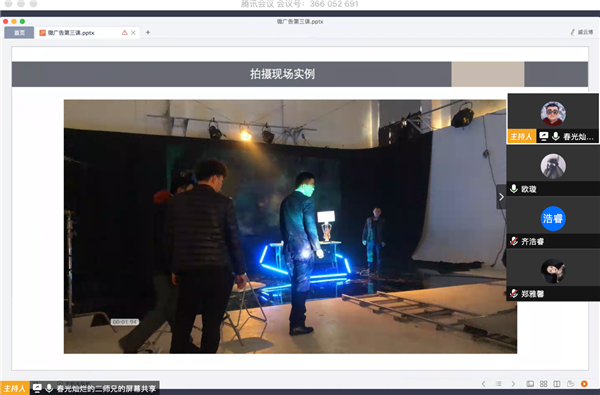The height and width of the screenshot is (395, 600).
Task: Collapse participant panel with side chevron
Action: 501,197
